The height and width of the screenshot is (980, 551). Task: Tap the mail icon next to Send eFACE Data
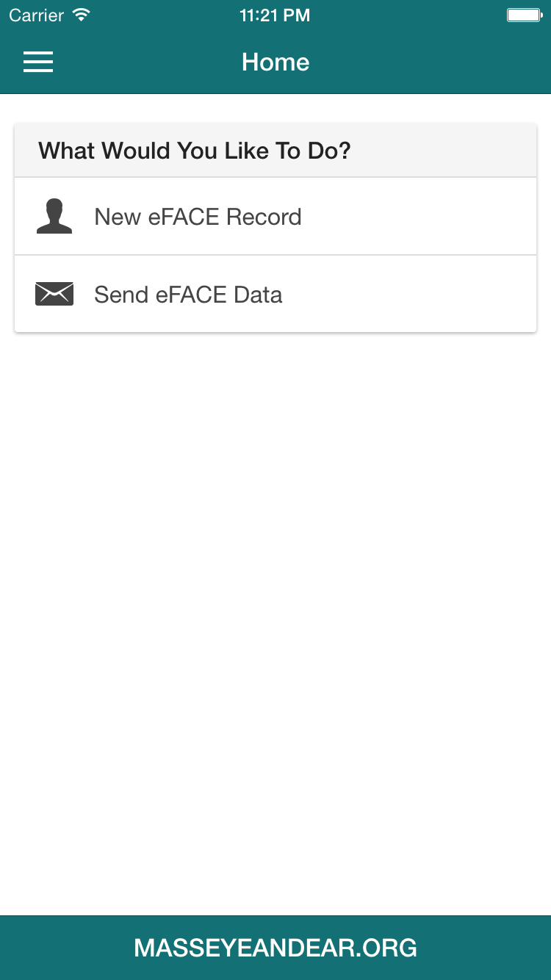click(54, 293)
